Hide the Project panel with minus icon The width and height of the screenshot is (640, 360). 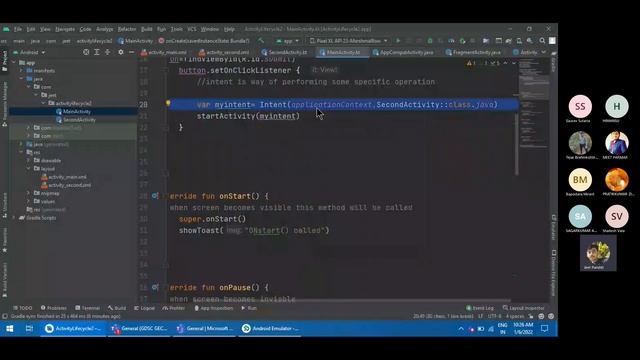pos(131,52)
